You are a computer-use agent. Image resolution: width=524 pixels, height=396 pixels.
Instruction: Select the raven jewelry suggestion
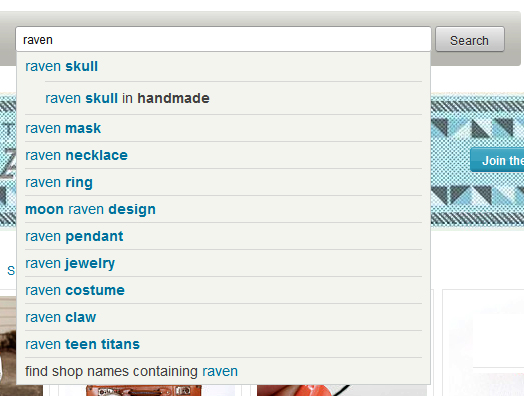(223, 264)
